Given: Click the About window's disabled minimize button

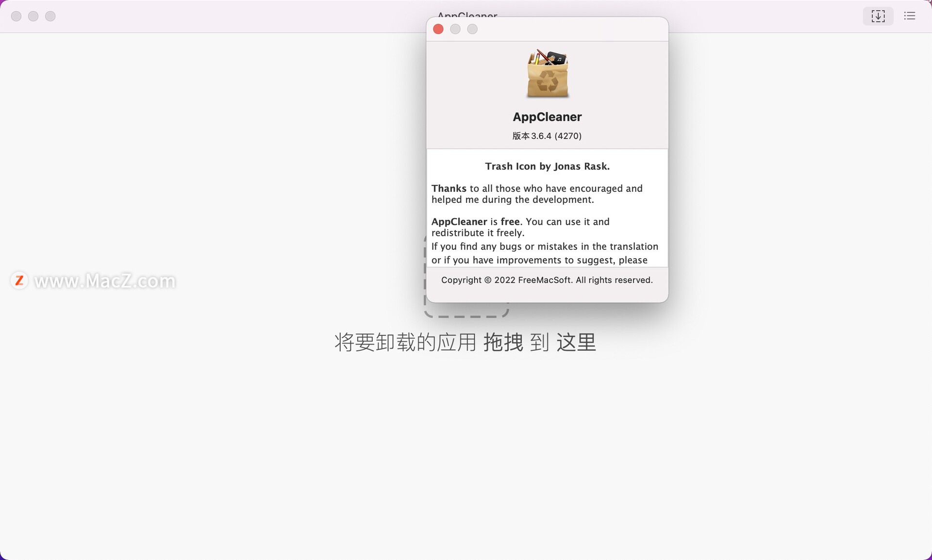Looking at the screenshot, I should [x=455, y=29].
